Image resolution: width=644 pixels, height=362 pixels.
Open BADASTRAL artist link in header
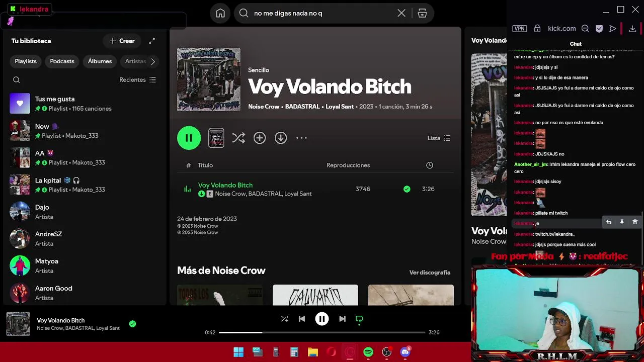tap(302, 107)
